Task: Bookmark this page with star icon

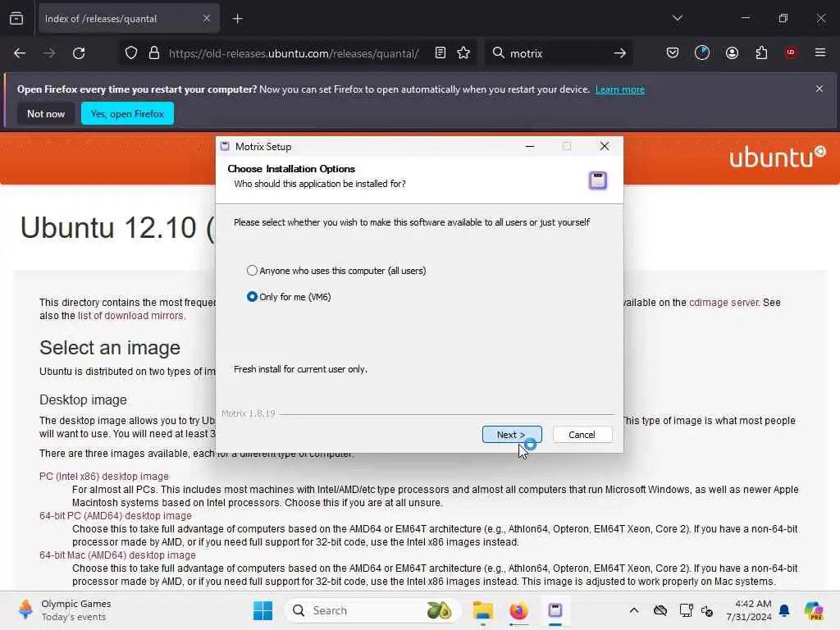Action: pyautogui.click(x=464, y=53)
